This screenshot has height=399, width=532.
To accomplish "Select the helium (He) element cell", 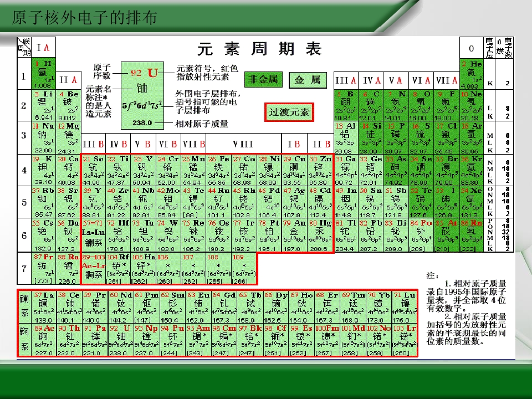I will (x=472, y=74).
